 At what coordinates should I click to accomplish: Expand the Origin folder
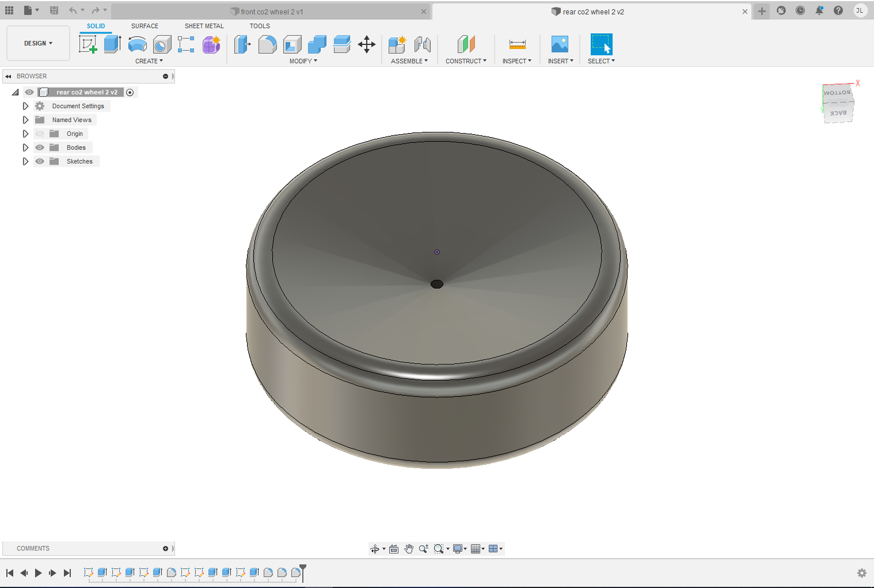click(25, 134)
